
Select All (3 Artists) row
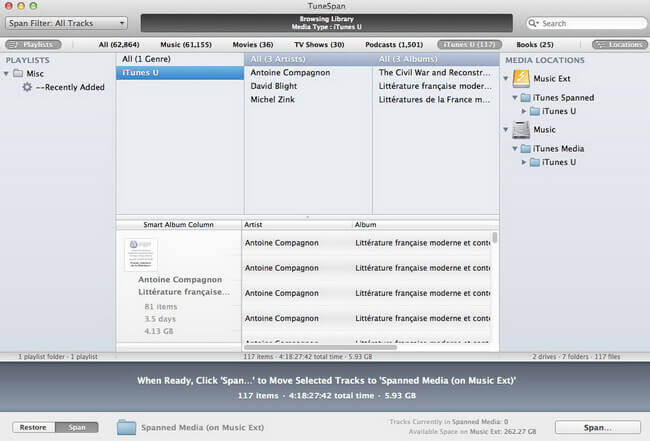click(308, 59)
